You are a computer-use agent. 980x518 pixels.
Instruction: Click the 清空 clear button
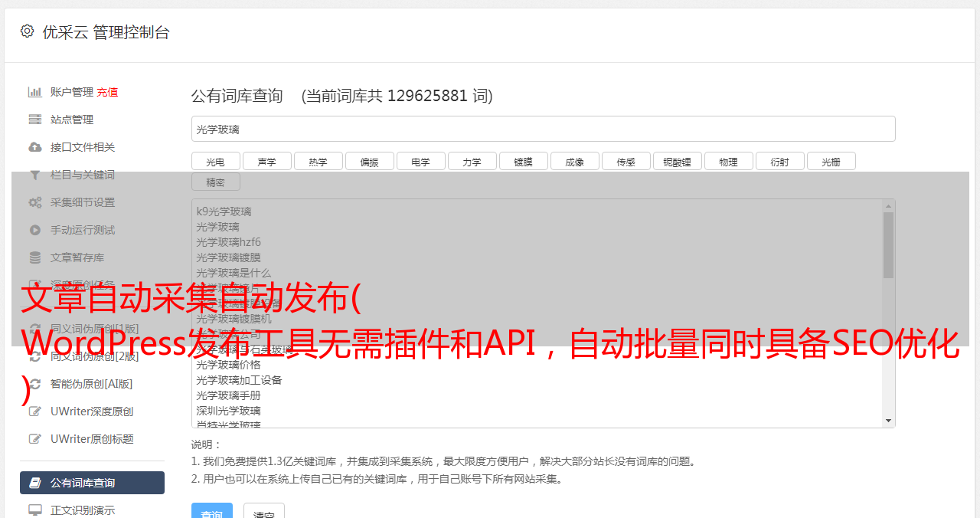(x=264, y=511)
